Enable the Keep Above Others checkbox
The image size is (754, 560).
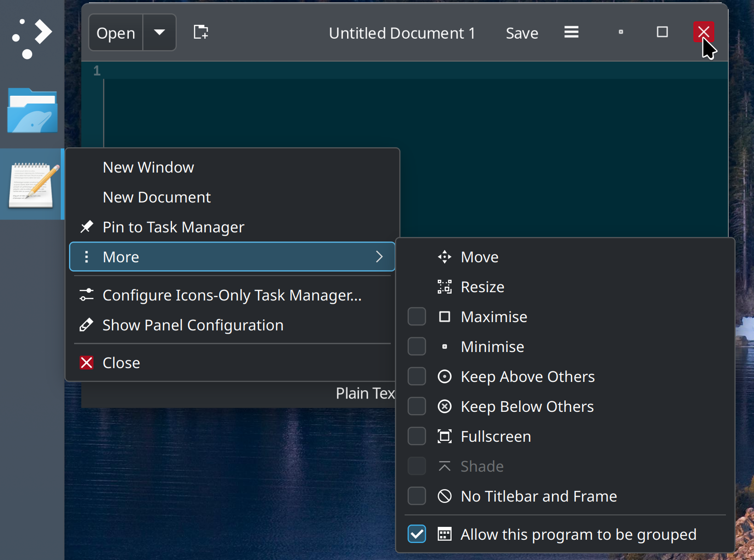(417, 376)
